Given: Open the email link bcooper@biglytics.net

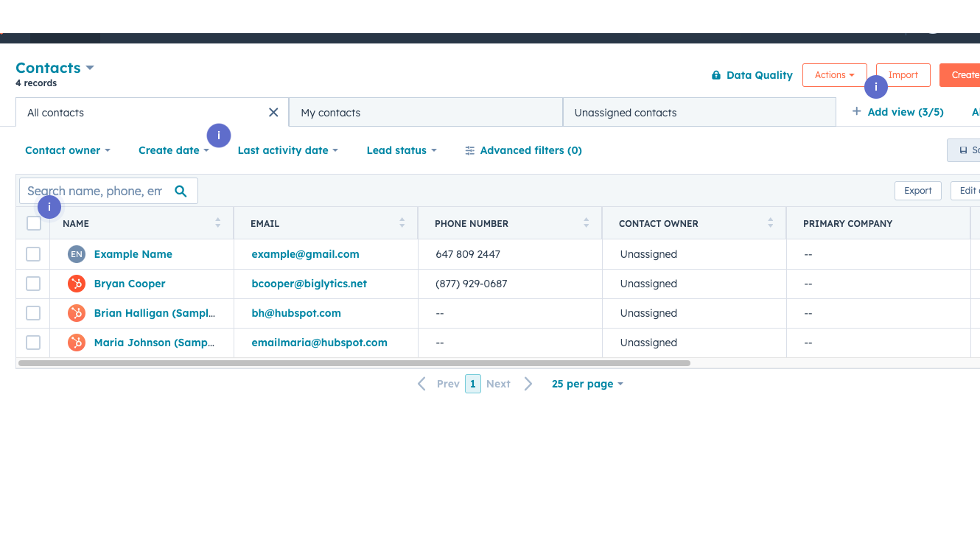Looking at the screenshot, I should click(x=309, y=283).
